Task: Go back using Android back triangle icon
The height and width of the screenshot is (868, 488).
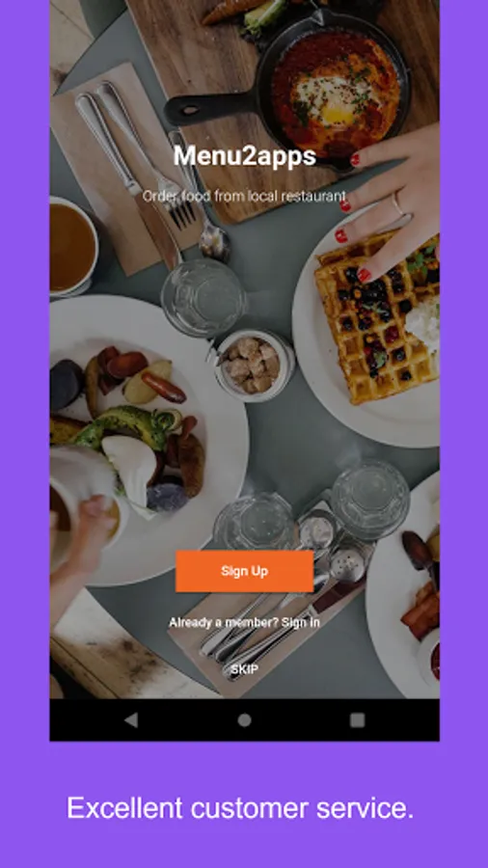Action: 131,719
